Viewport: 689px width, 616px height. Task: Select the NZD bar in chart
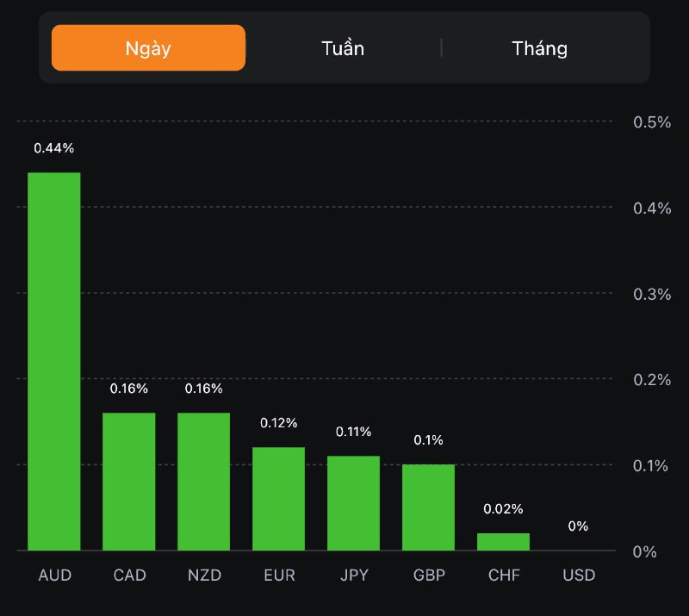(204, 481)
